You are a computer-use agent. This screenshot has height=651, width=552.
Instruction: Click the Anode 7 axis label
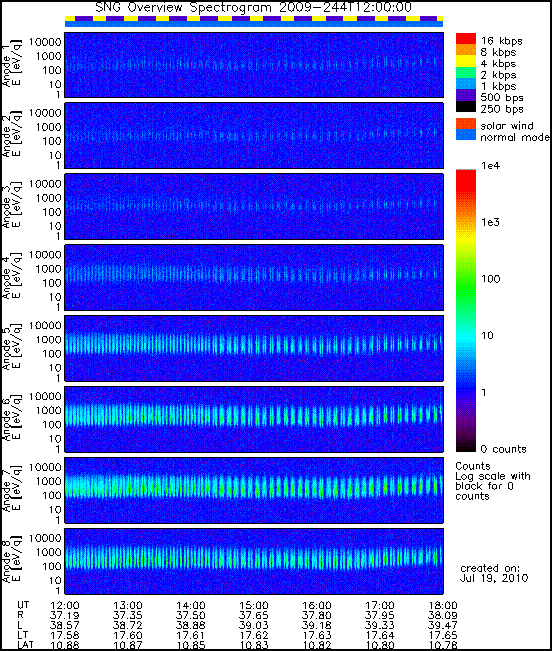coord(11,491)
